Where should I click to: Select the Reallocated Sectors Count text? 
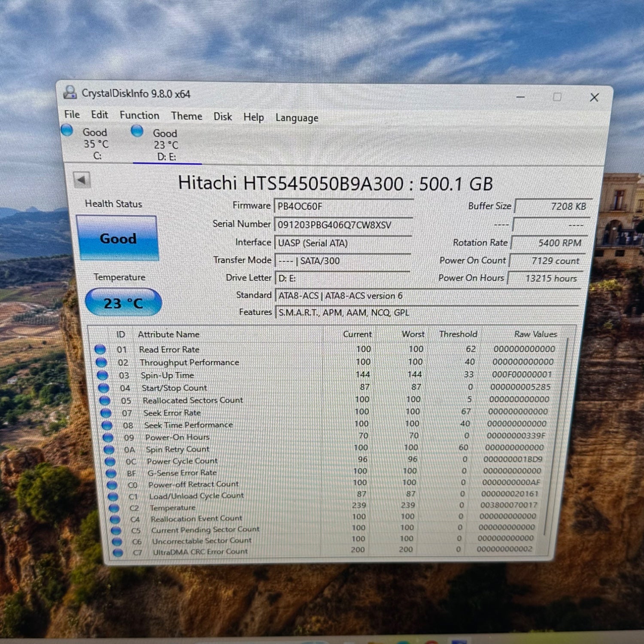coord(193,400)
